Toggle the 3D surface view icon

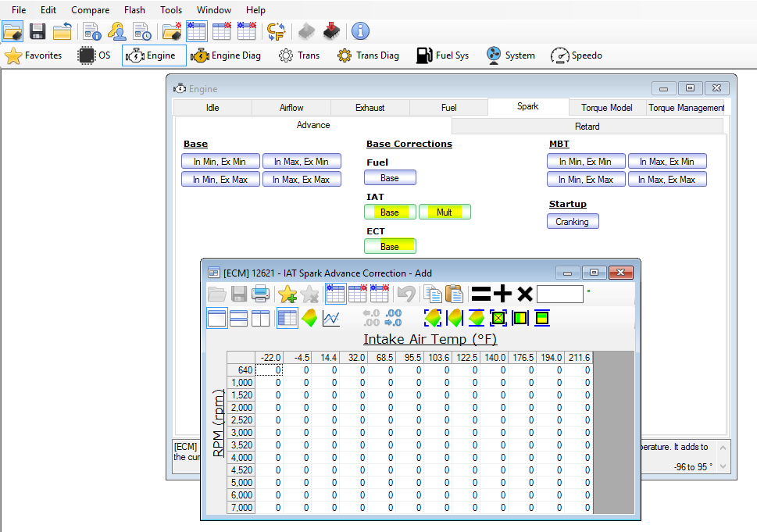(x=309, y=318)
